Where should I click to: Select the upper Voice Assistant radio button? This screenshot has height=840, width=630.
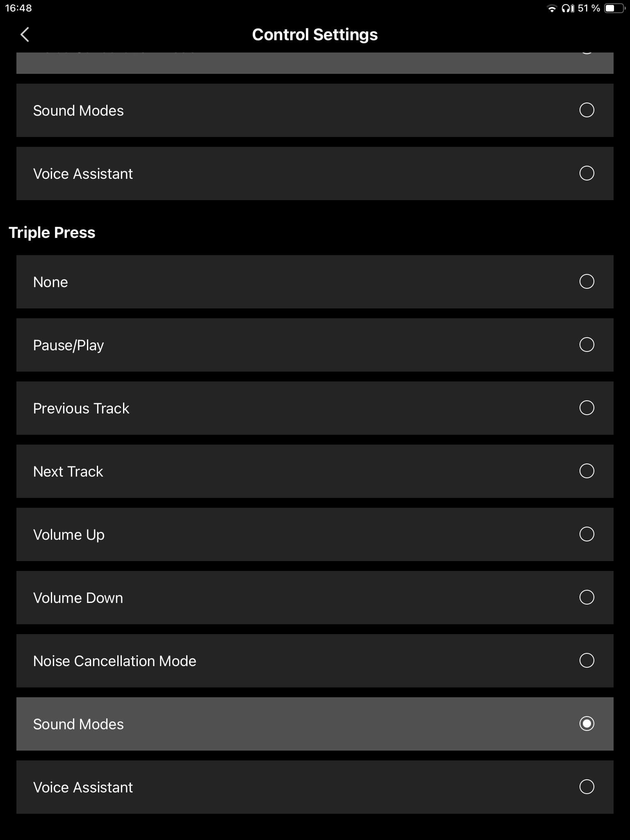tap(587, 173)
